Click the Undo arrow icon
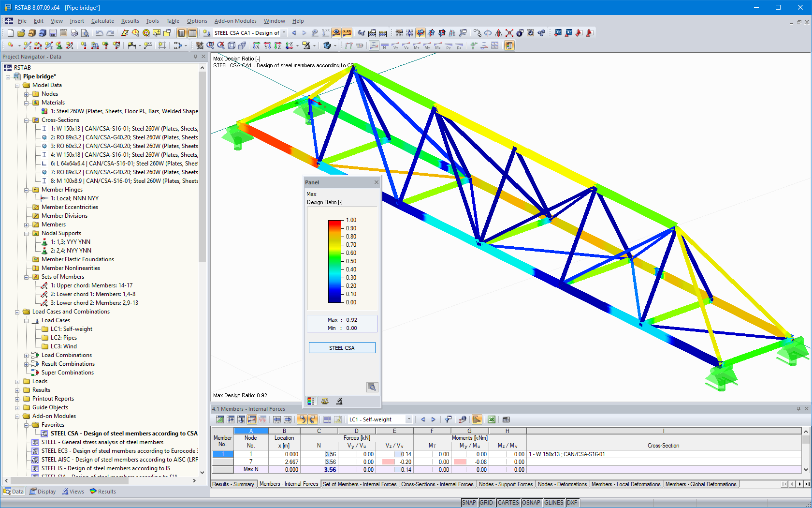Screen dimensions: 812x508 (99, 33)
